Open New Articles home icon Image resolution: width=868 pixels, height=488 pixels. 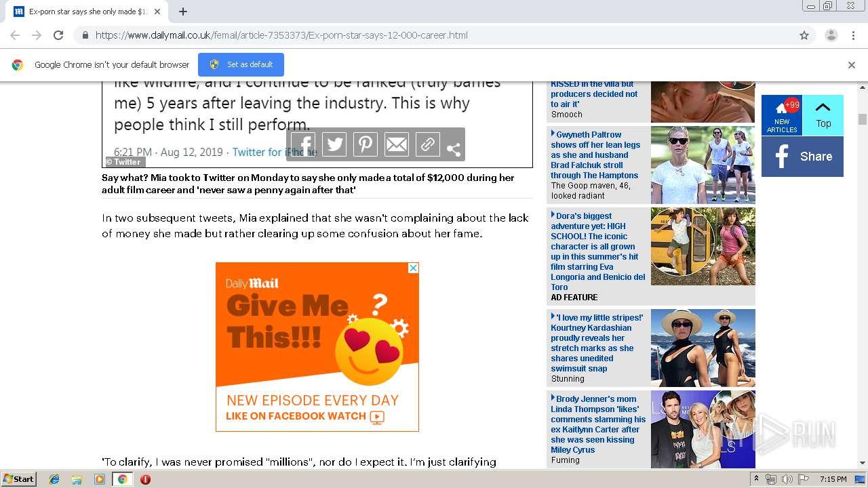pyautogui.click(x=782, y=115)
